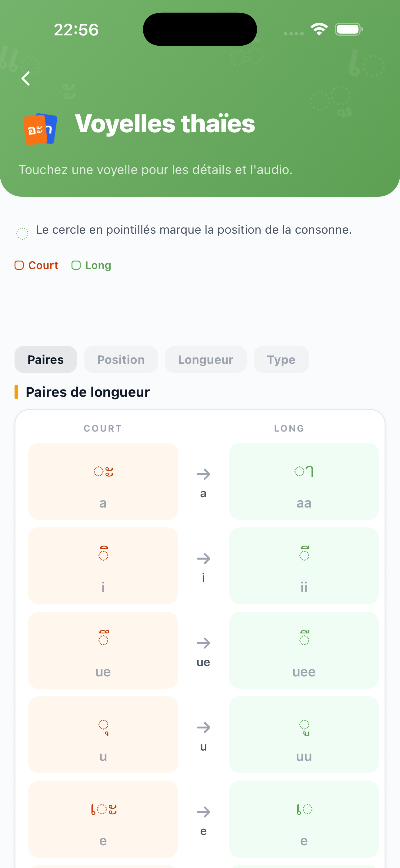This screenshot has width=400, height=868.
Task: Tap the arrow in the ue pair row
Action: [203, 643]
